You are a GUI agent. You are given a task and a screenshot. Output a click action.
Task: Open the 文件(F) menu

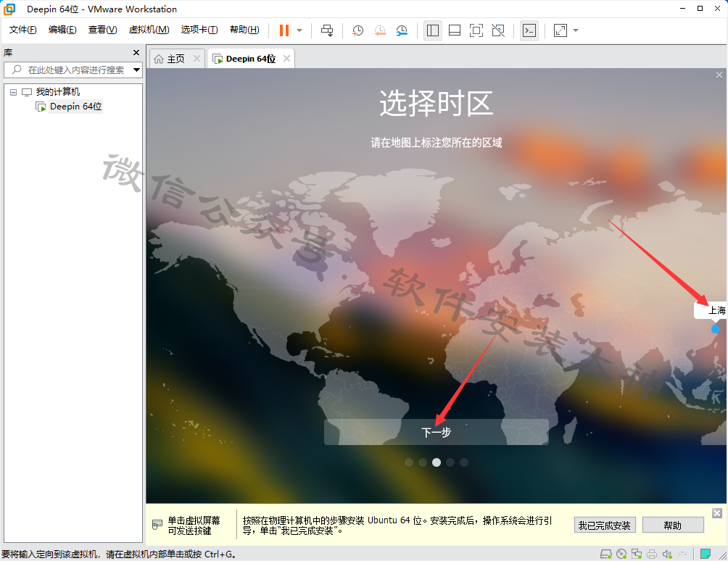click(x=22, y=30)
